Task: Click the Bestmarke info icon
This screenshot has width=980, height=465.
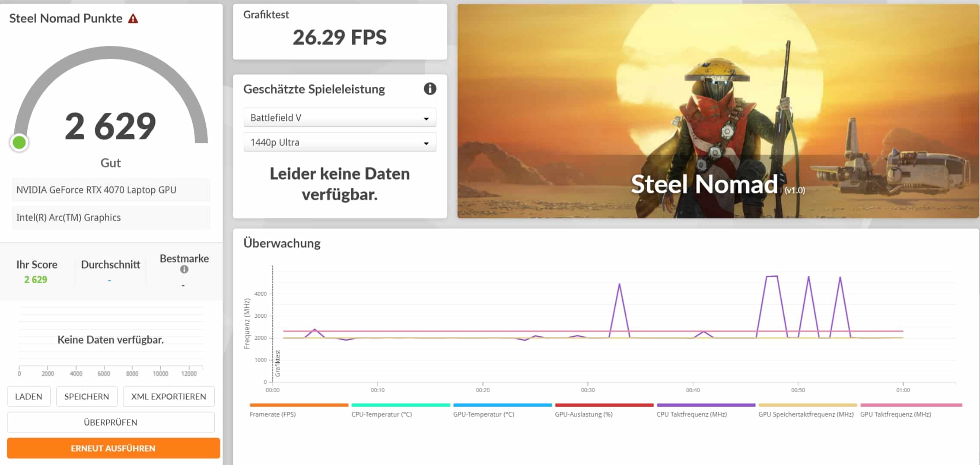Action: tap(184, 269)
